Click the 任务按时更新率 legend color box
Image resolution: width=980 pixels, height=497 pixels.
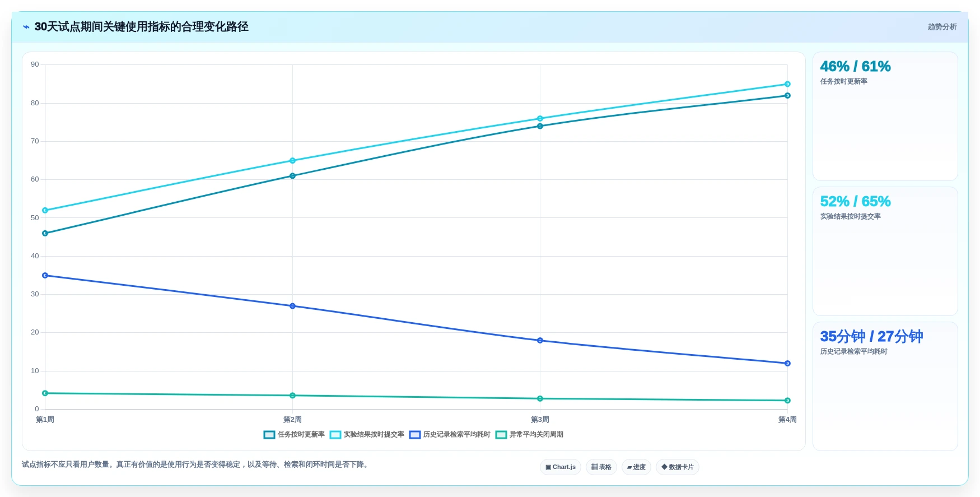[x=269, y=435]
